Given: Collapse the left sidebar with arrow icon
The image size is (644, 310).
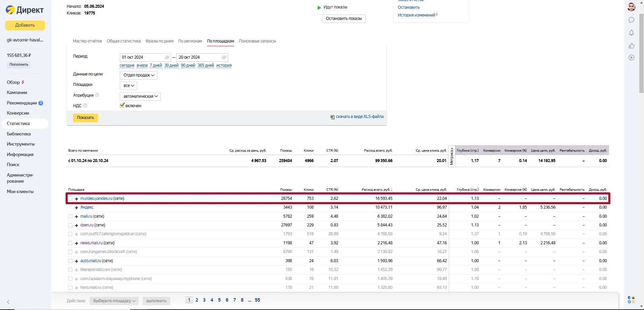Looking at the screenshot, I should click(8, 302).
